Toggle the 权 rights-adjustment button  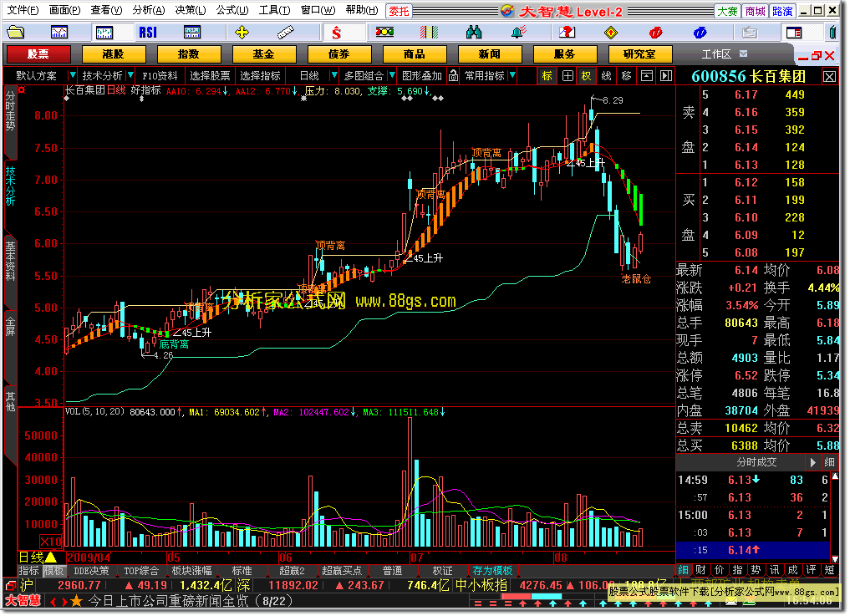tap(587, 75)
